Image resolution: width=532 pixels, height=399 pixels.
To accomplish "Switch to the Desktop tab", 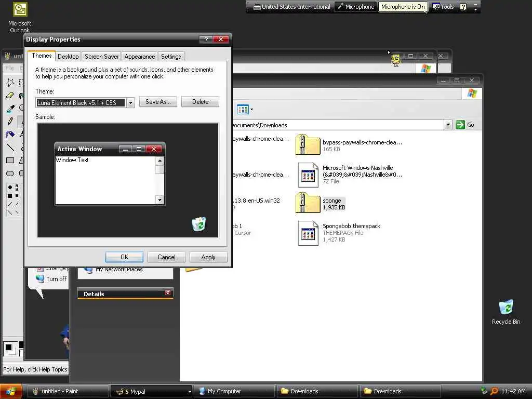I will point(68,57).
